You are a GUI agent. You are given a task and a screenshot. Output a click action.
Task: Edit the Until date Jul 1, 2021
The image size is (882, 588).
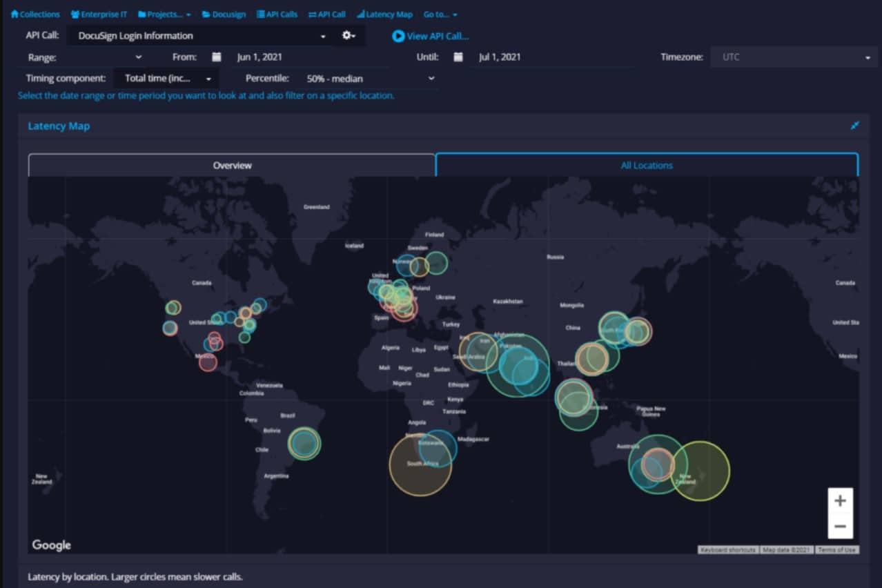tap(554, 57)
